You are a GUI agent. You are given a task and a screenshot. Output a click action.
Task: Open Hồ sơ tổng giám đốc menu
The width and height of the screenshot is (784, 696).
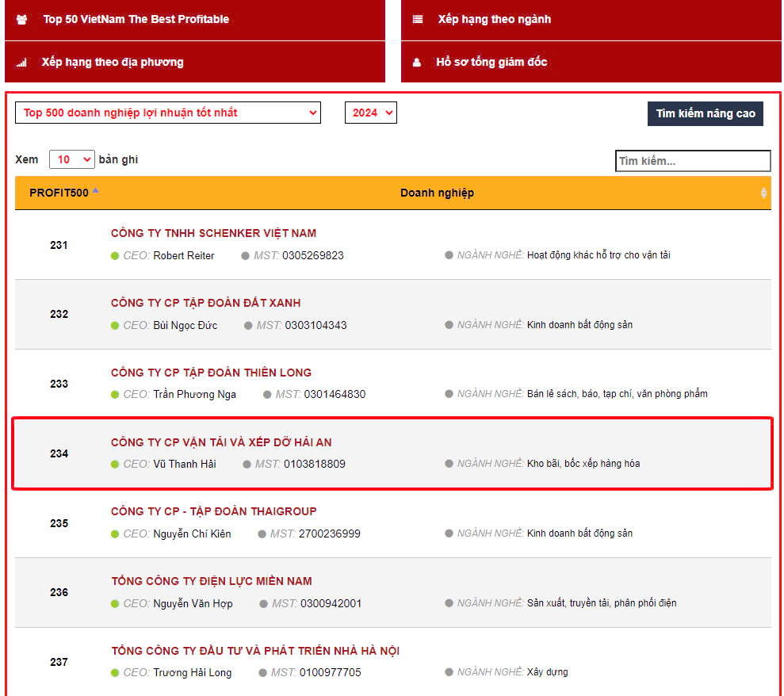coord(591,62)
